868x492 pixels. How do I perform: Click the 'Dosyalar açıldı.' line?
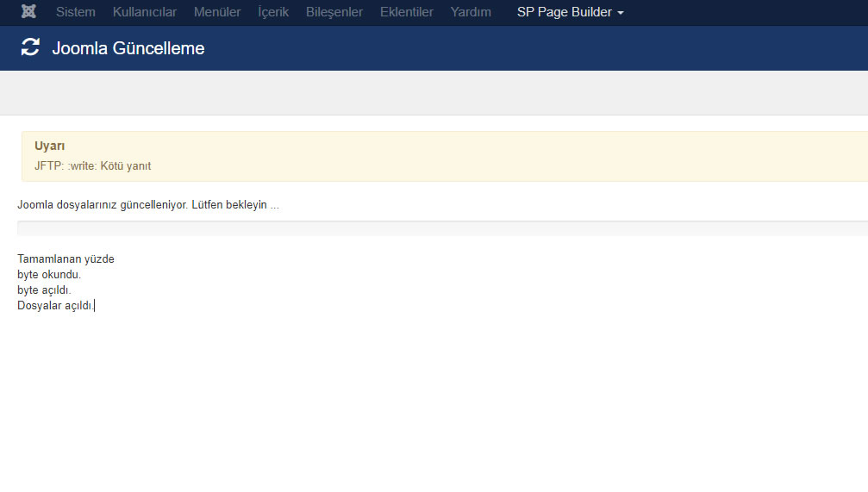pos(55,306)
